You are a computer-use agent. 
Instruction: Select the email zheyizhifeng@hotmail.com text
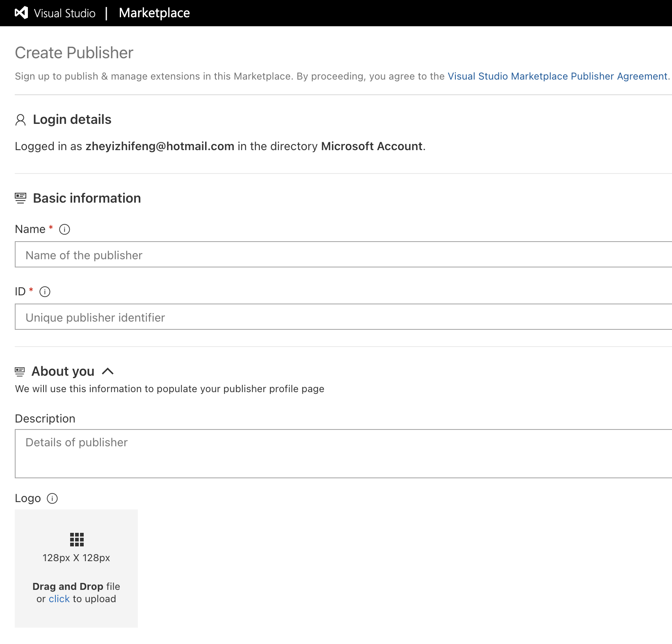[160, 146]
